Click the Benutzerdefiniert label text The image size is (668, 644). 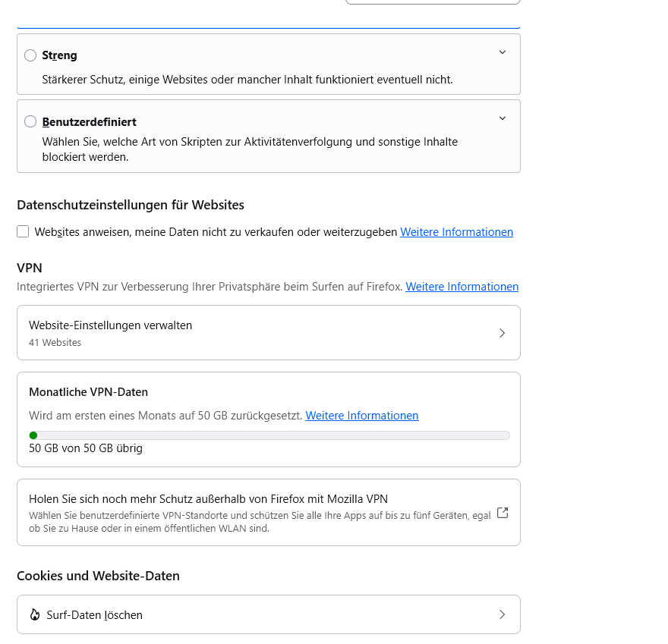point(89,121)
